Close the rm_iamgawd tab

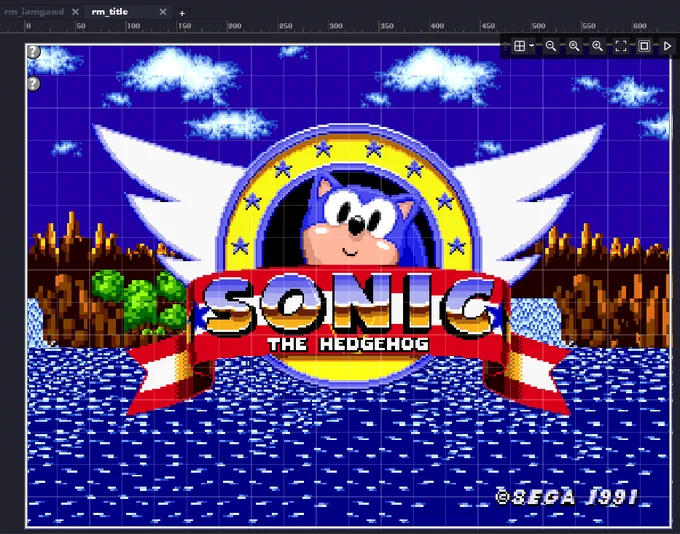tap(75, 12)
